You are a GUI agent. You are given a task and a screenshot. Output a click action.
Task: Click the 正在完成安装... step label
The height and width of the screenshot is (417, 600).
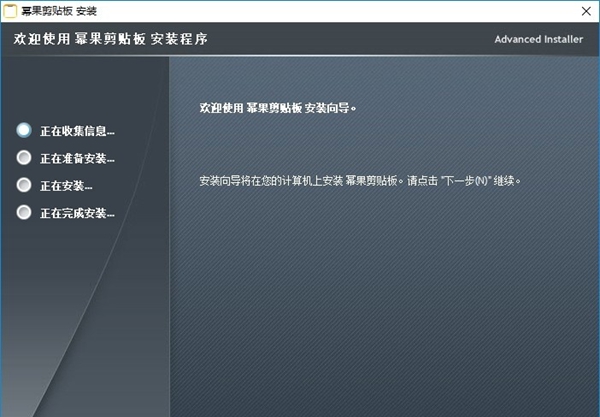click(77, 213)
